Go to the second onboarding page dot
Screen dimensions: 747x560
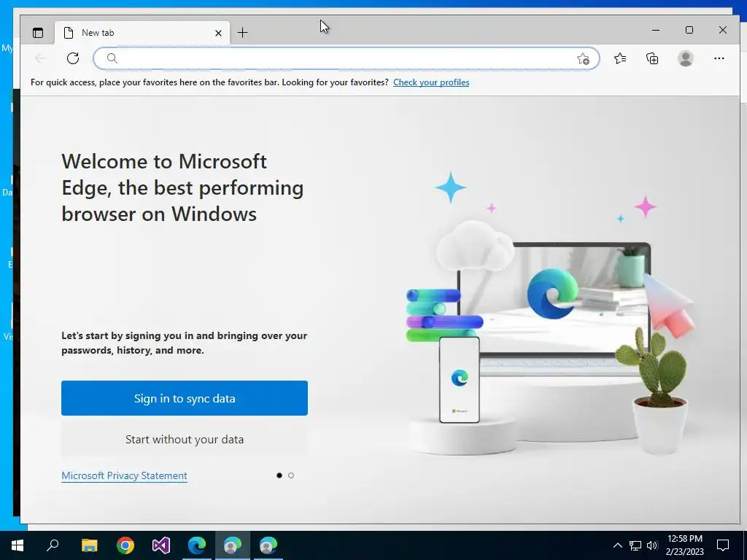coord(291,475)
